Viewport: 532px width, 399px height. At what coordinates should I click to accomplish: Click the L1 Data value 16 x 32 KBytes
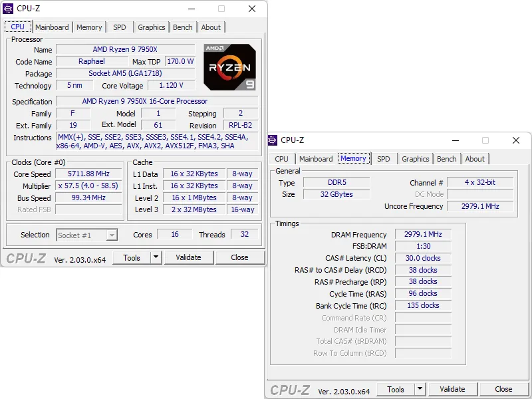coord(194,174)
